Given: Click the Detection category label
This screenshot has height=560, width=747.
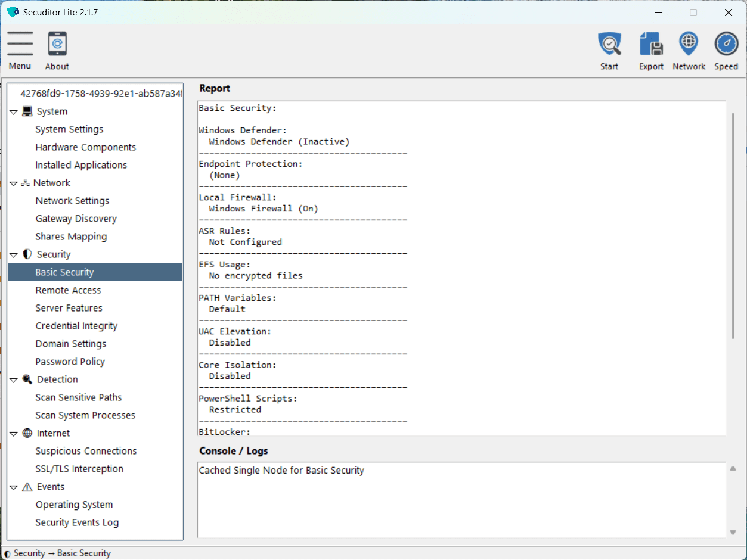Looking at the screenshot, I should tap(57, 379).
